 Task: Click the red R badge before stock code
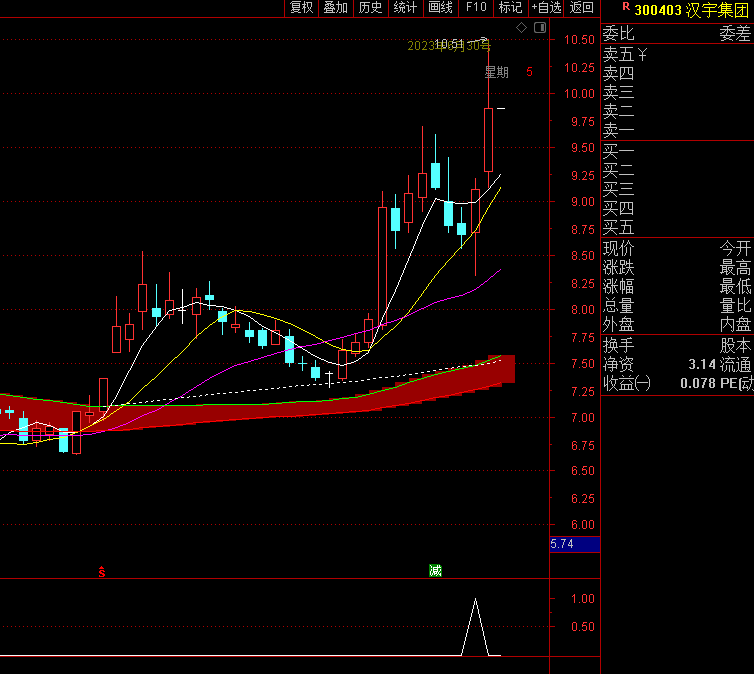click(626, 7)
